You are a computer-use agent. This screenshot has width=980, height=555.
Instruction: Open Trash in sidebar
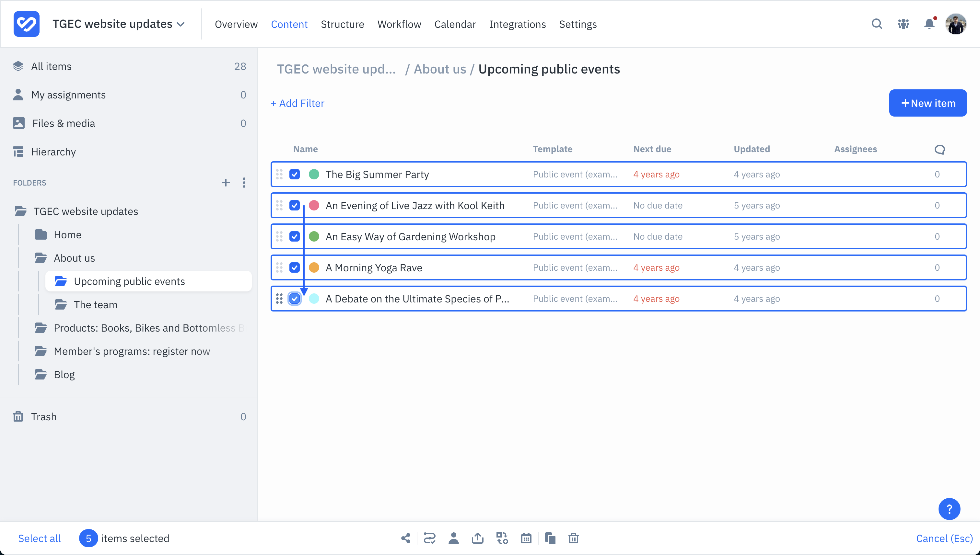129,416
